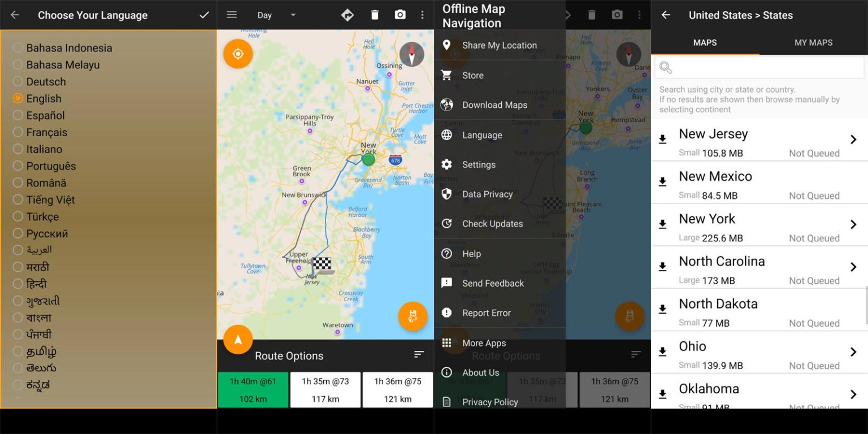Screen dimensions: 868x434
Task: Click the map search input field
Action: (759, 68)
